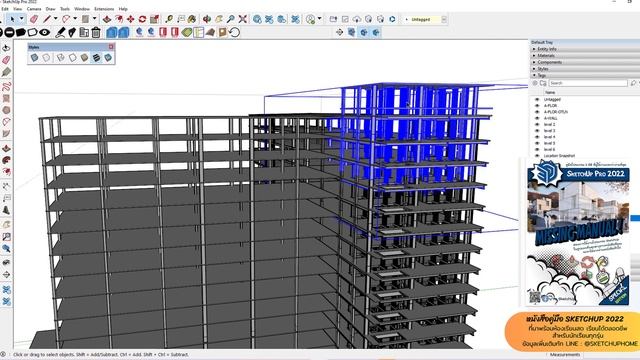Viewport: 640px width, 360px height.
Task: Select the Freehand tool in left toolbar
Action: pos(6,87)
